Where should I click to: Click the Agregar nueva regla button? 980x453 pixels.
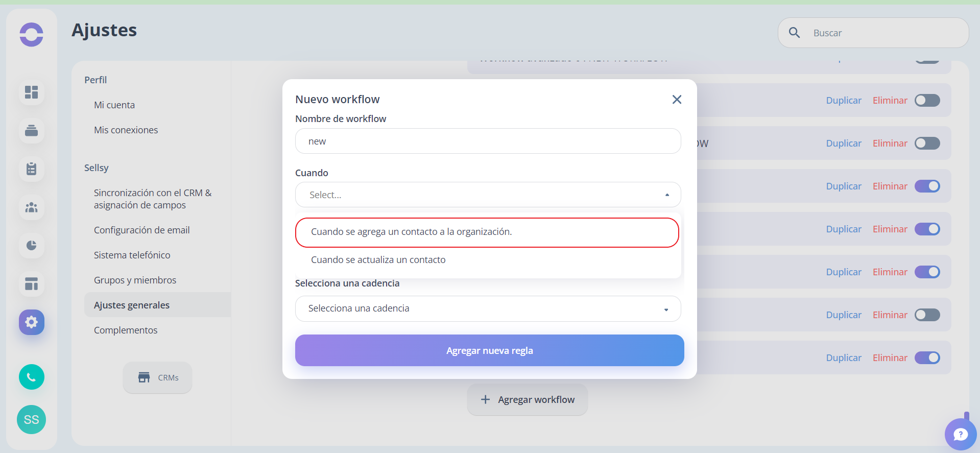click(x=489, y=350)
